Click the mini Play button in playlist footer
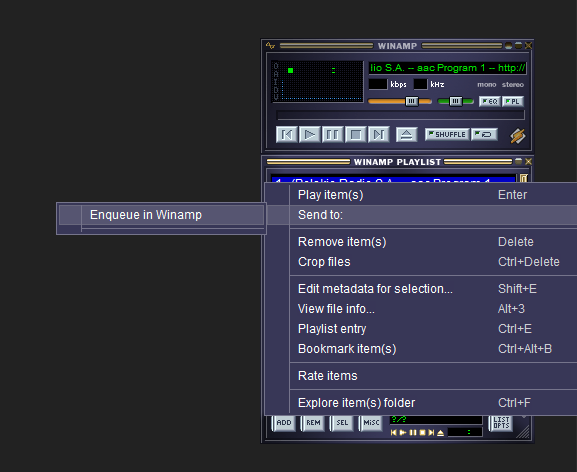Screen dimensions: 577x472 (x=403, y=433)
